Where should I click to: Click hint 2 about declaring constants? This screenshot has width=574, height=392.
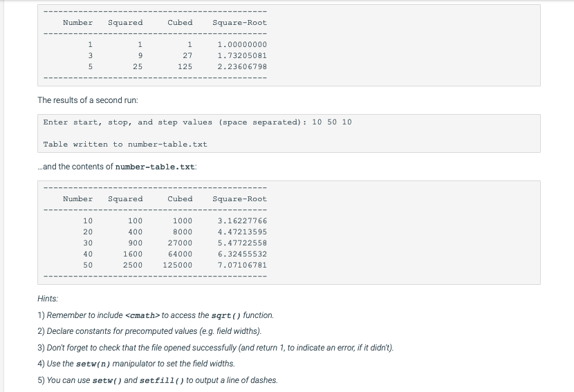[x=149, y=331]
